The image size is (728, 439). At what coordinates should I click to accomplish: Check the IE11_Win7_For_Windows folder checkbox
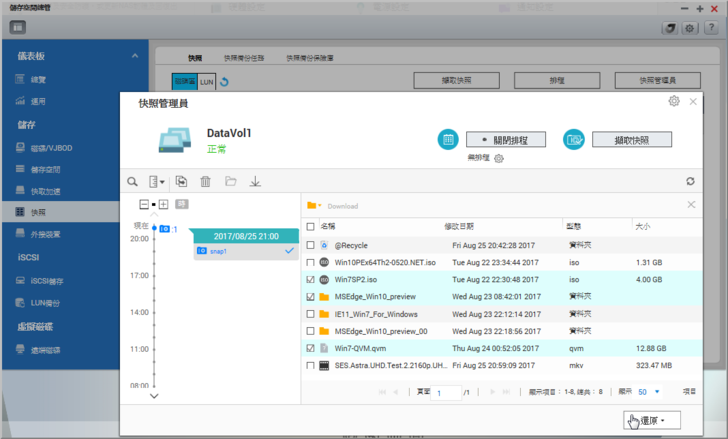(x=311, y=314)
